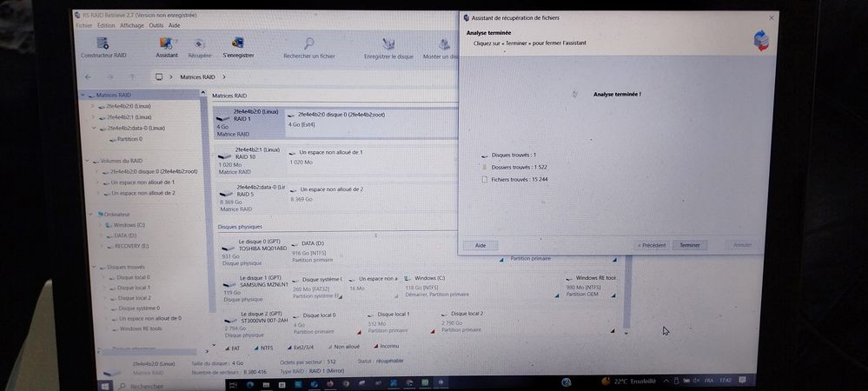The image size is (868, 391).
Task: Select Windows (C:) 118 Go partition tile
Action: click(x=480, y=287)
